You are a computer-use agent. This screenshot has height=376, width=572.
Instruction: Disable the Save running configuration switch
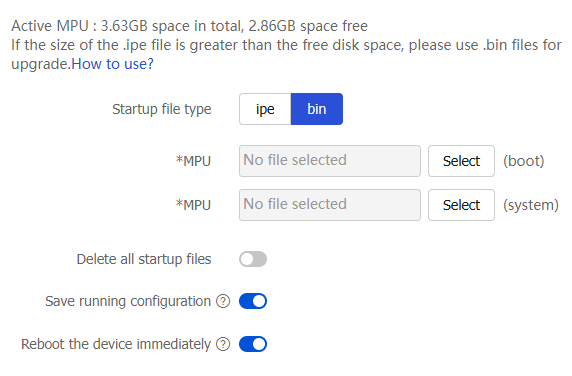(x=253, y=301)
